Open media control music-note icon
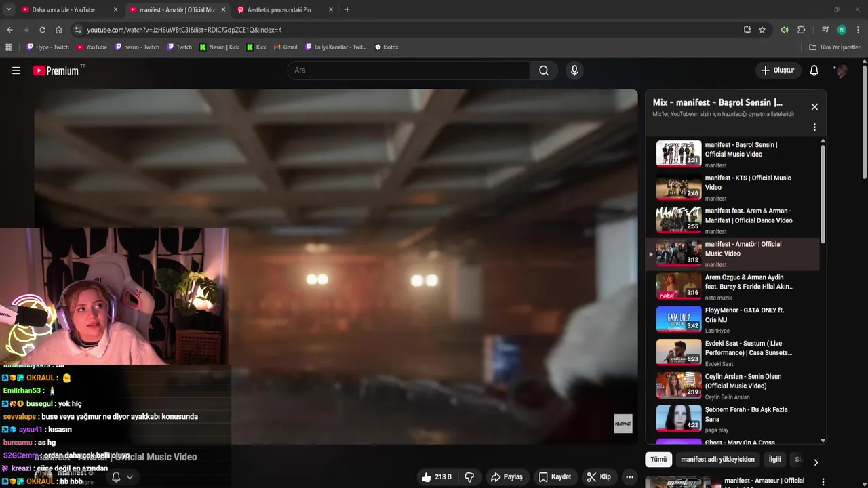Screen dimensions: 868x488 coord(825,30)
